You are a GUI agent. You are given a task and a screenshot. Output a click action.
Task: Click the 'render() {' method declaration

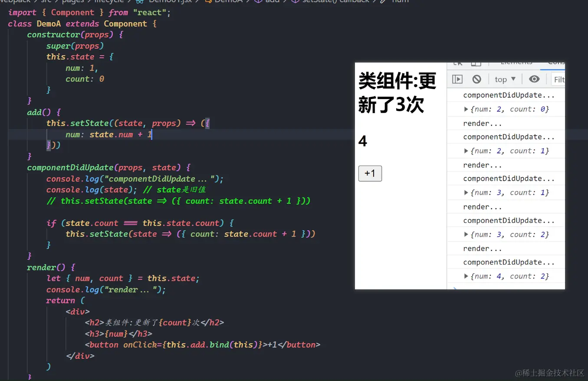51,268
